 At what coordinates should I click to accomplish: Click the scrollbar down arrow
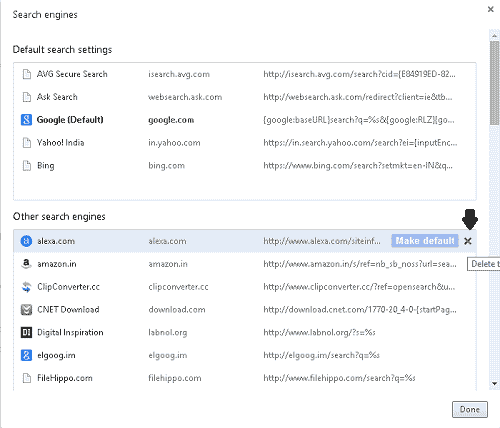pyautogui.click(x=494, y=384)
